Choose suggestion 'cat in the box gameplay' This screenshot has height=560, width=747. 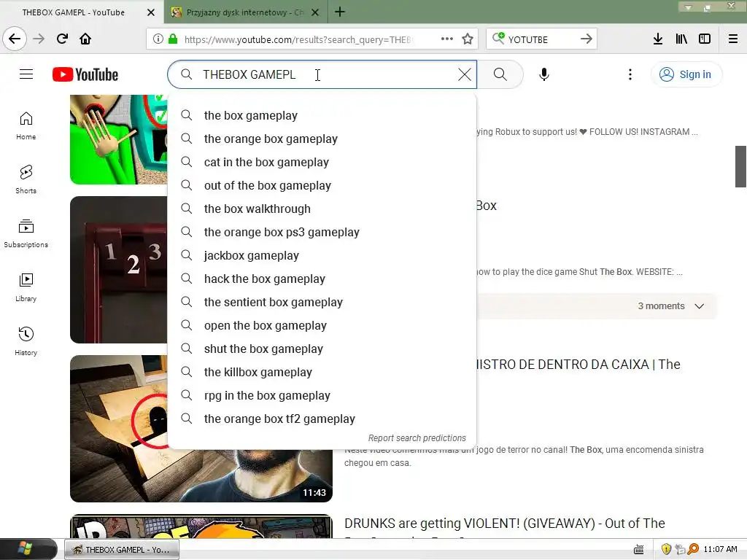tap(322, 163)
